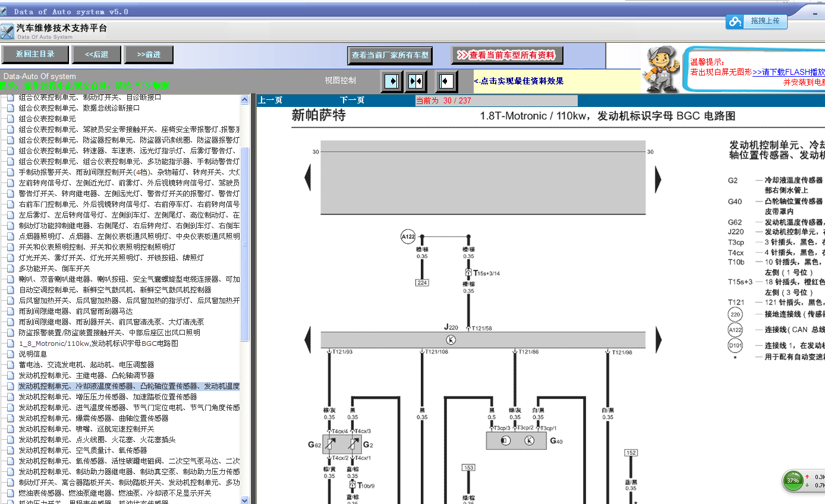Screen dimensions: 825x504
Task: Select 发动机控制单元、爆震传感器 item
Action: (93, 418)
